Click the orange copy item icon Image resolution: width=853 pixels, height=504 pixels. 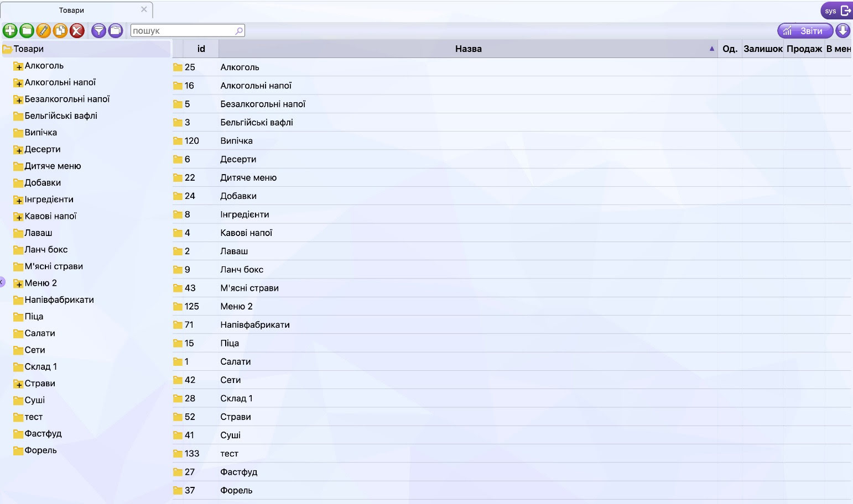coord(60,31)
